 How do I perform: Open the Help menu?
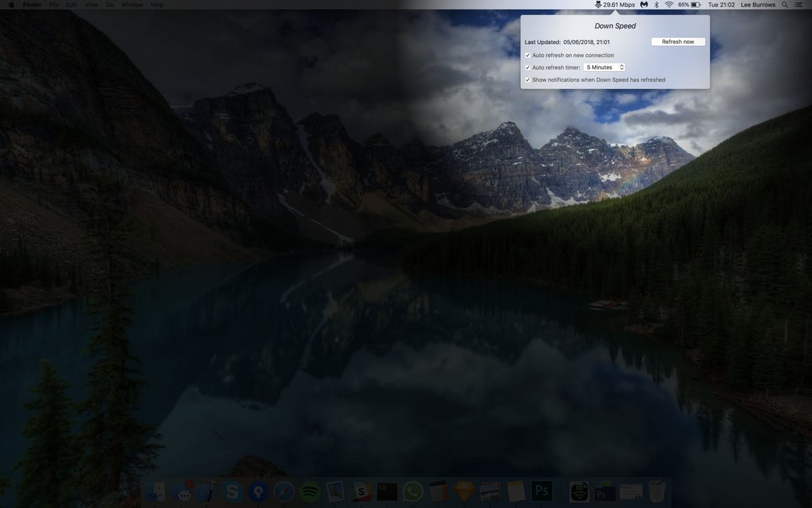(x=157, y=5)
